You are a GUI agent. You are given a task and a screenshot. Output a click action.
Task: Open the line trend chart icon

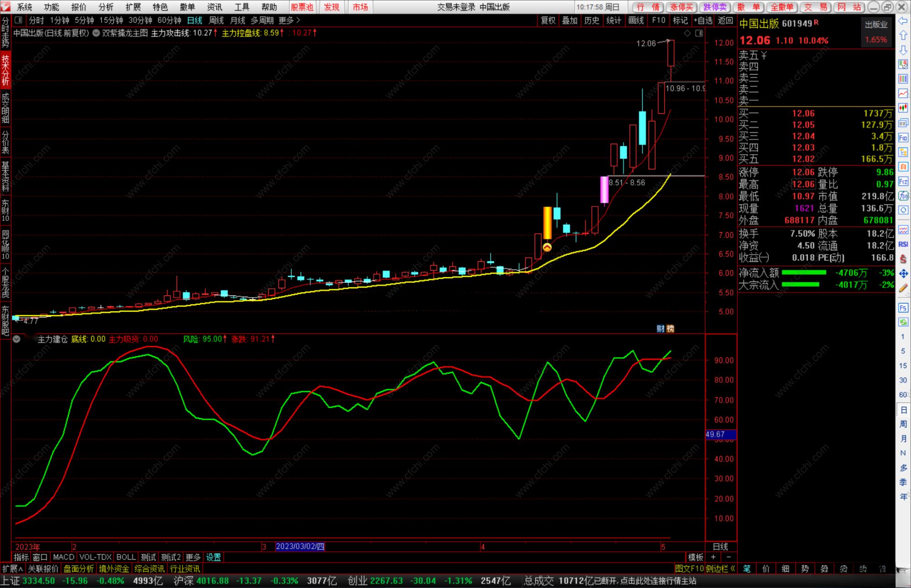click(x=903, y=93)
